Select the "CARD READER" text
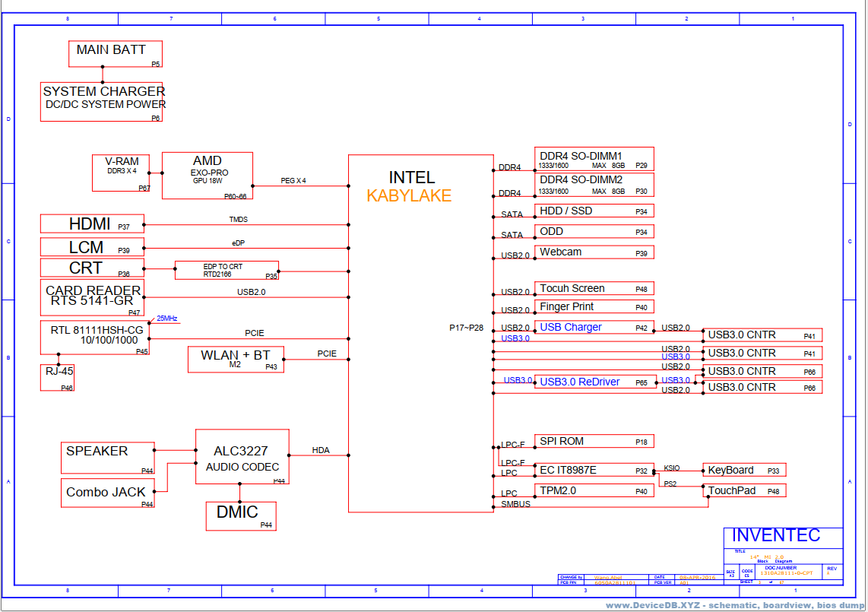Screen dimensions: 868x612 tap(93, 290)
